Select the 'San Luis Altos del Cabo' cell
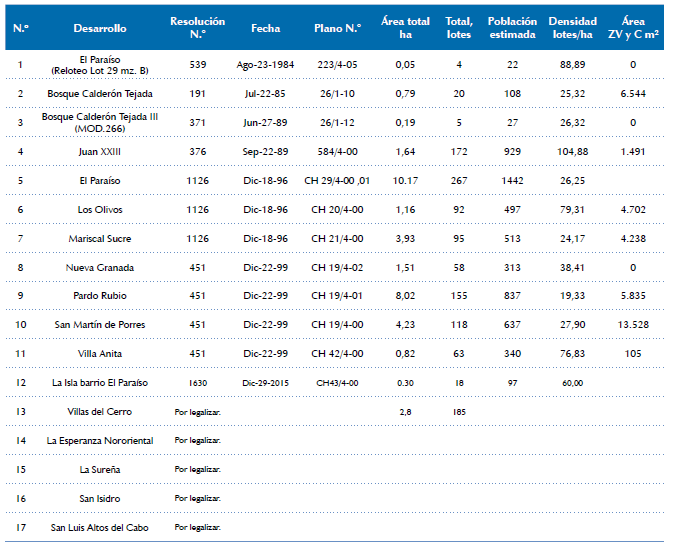This screenshot has width=678, height=548. tap(100, 527)
